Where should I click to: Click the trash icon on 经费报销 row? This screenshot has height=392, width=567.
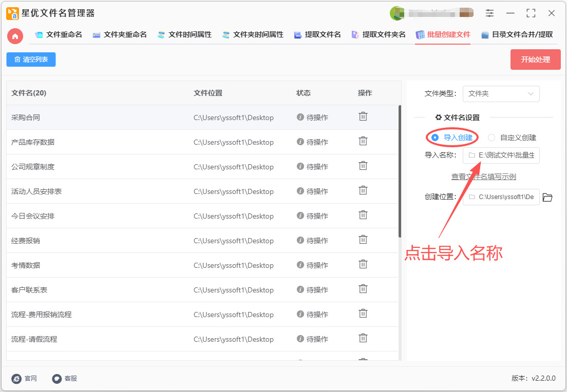[363, 240]
